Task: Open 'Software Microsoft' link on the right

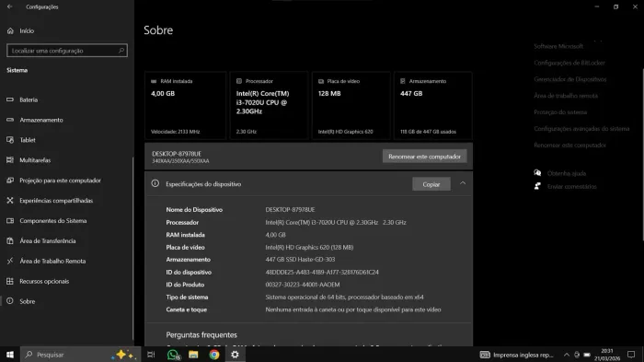Action: 558,46
